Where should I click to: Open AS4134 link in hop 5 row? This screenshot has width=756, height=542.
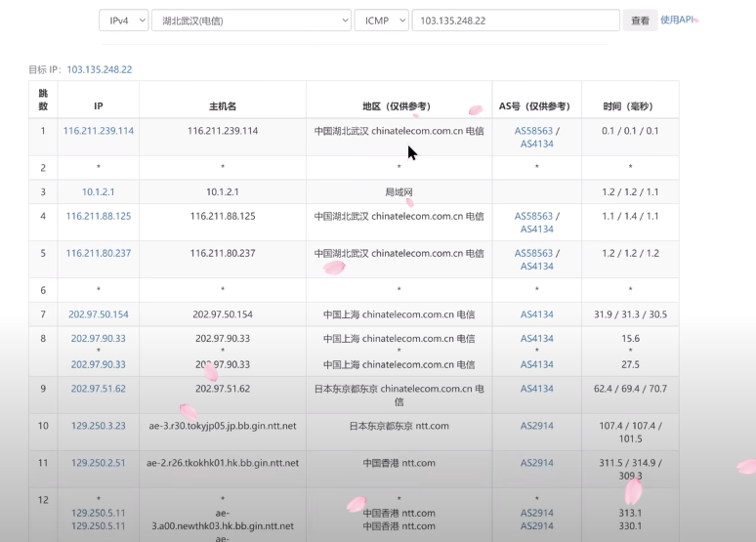536,267
